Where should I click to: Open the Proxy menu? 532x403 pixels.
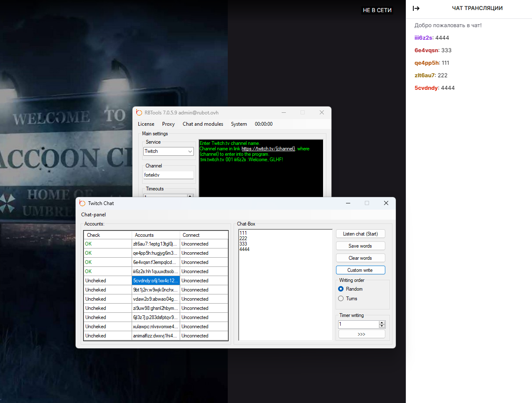pyautogui.click(x=168, y=124)
